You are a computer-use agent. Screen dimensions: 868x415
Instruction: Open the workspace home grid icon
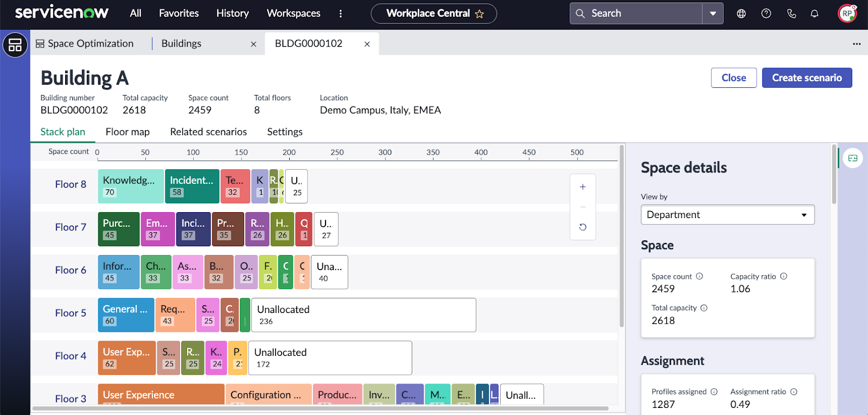(15, 45)
